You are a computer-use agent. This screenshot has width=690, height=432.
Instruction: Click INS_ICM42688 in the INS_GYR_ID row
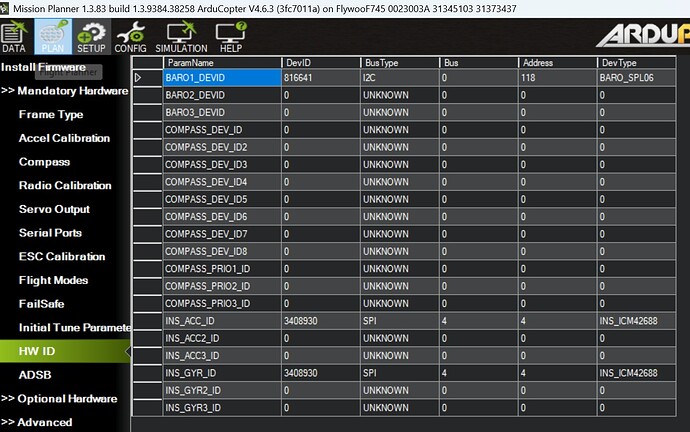pos(636,373)
